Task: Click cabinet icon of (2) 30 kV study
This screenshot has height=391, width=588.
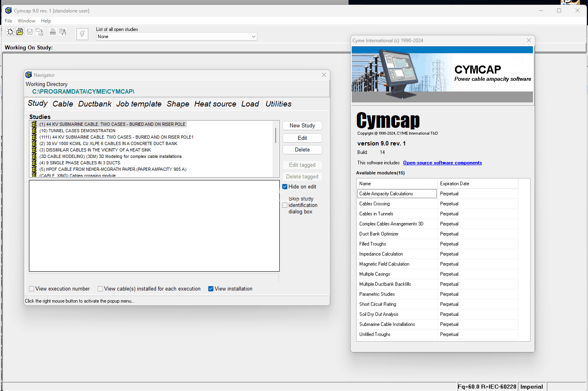Action: [x=34, y=143]
